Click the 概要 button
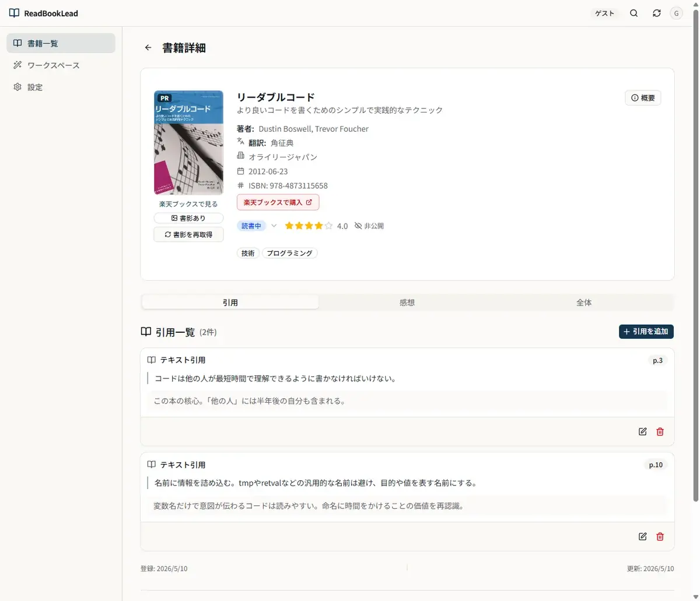 tap(643, 98)
